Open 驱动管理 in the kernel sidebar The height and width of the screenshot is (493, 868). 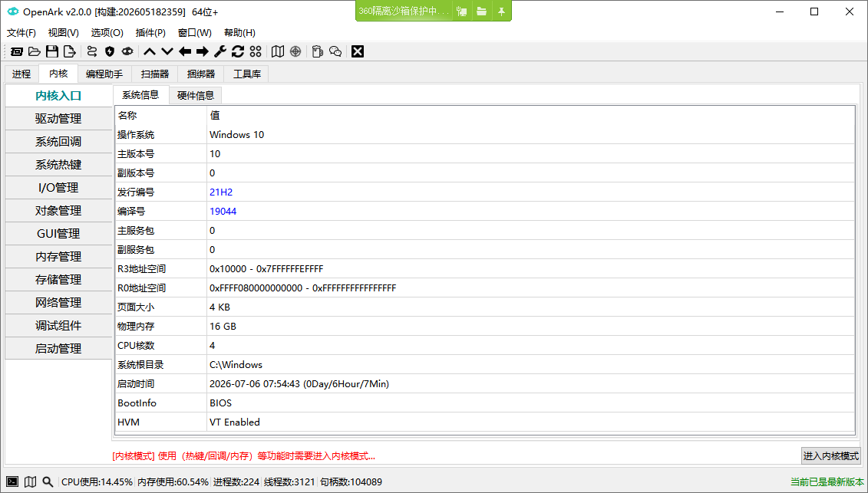click(x=58, y=118)
